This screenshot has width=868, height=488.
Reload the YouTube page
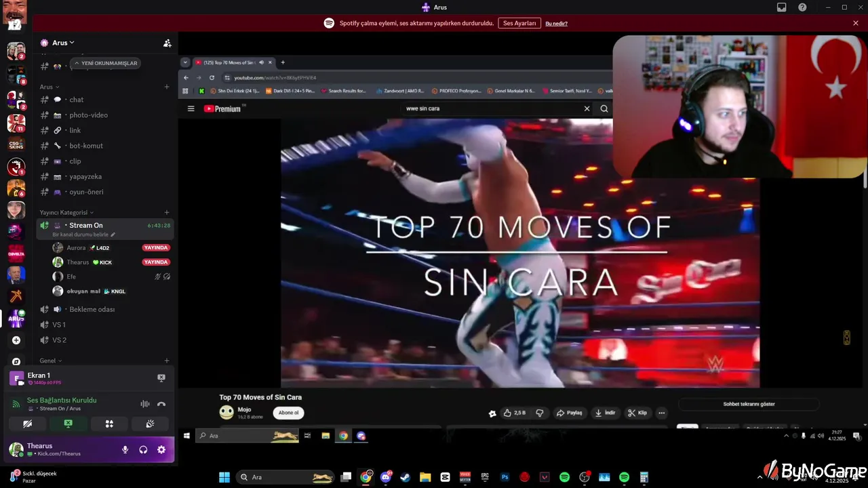point(212,77)
